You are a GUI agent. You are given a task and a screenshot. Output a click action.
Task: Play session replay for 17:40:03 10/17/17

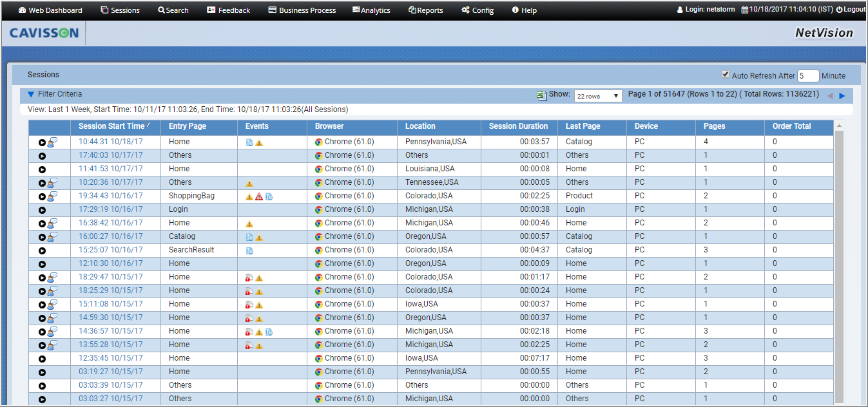point(42,156)
